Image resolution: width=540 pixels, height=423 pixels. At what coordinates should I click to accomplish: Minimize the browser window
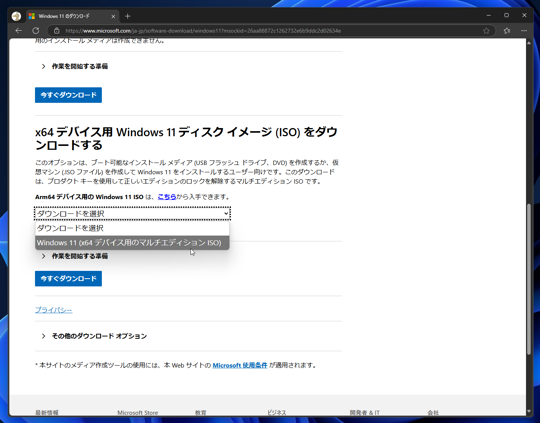[489, 16]
